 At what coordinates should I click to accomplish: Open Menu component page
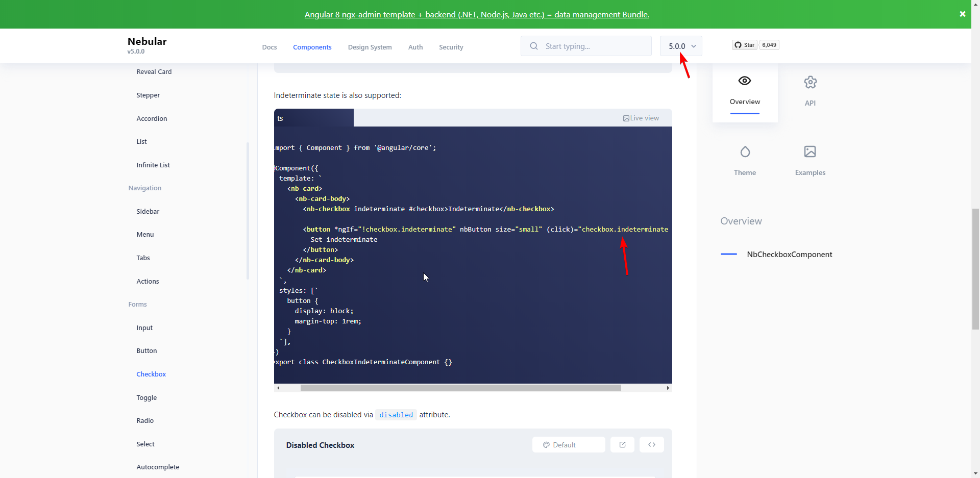pyautogui.click(x=145, y=235)
